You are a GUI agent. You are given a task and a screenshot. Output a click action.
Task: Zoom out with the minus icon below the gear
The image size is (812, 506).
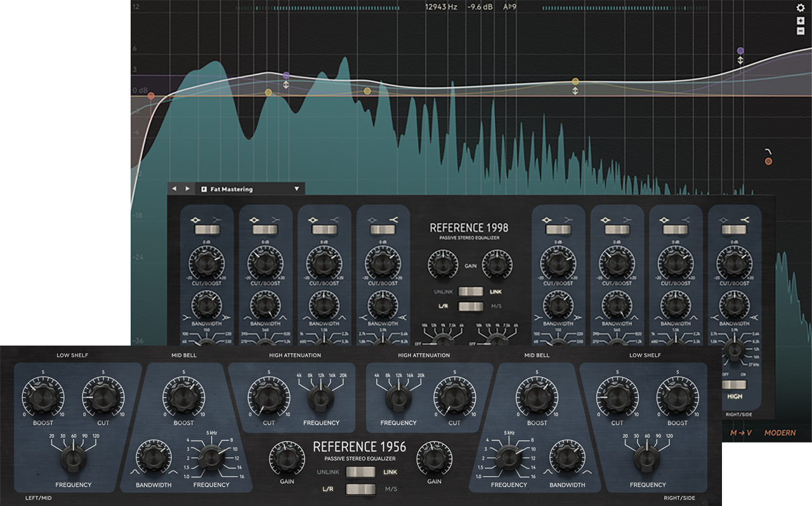[x=801, y=31]
